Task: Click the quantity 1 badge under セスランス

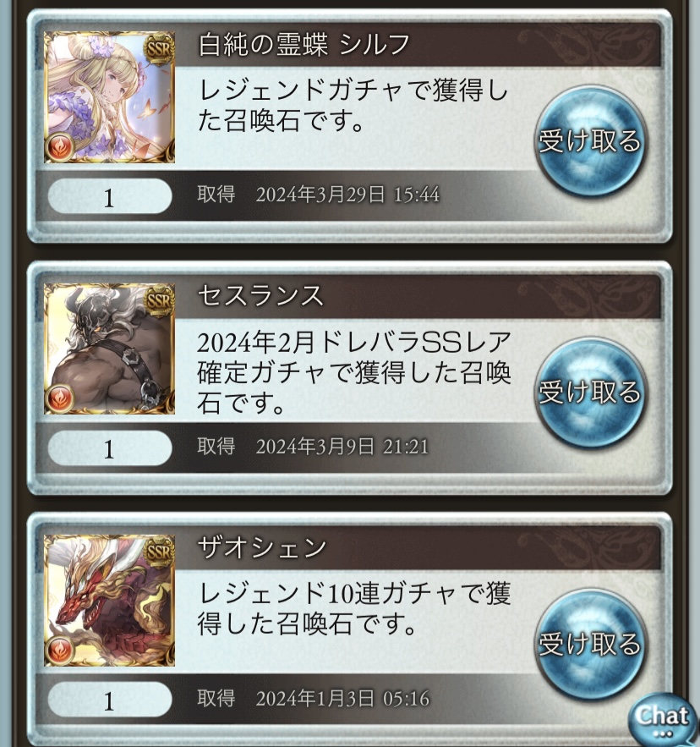Action: 110,448
